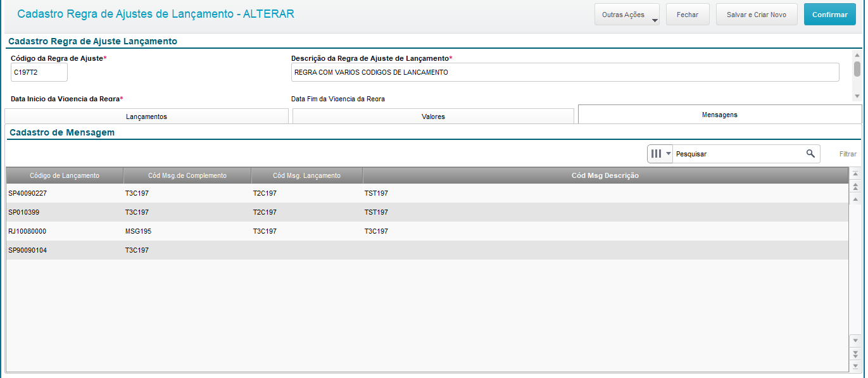
Task: Jump to first row with top-line arrow
Action: pos(855,173)
